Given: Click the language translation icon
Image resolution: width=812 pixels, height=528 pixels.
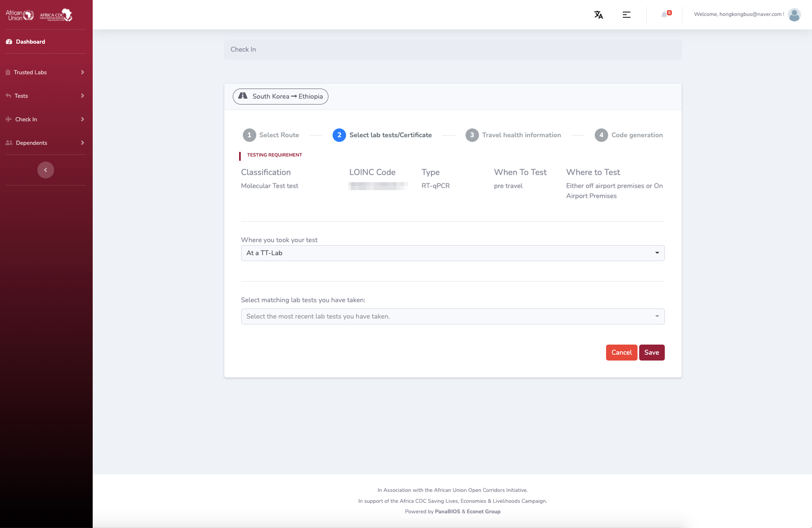Looking at the screenshot, I should click(x=599, y=15).
